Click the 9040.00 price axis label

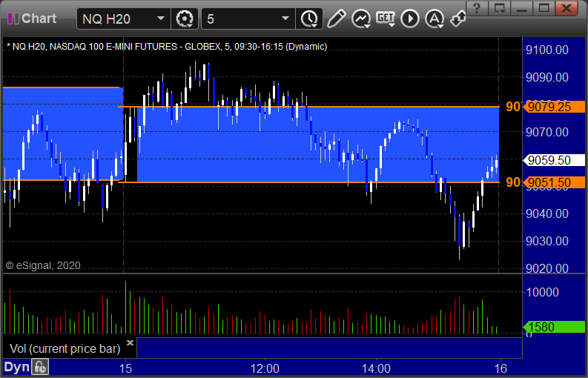pyautogui.click(x=547, y=213)
